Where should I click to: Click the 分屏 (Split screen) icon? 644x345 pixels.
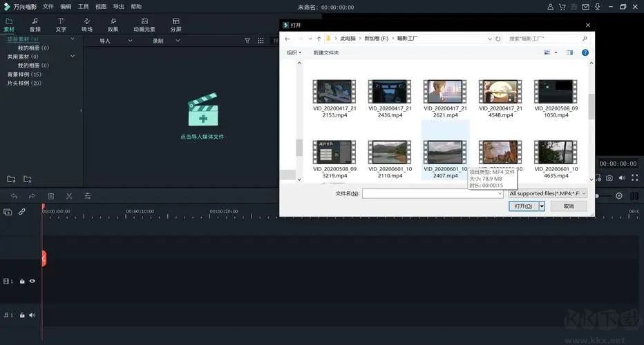point(176,24)
